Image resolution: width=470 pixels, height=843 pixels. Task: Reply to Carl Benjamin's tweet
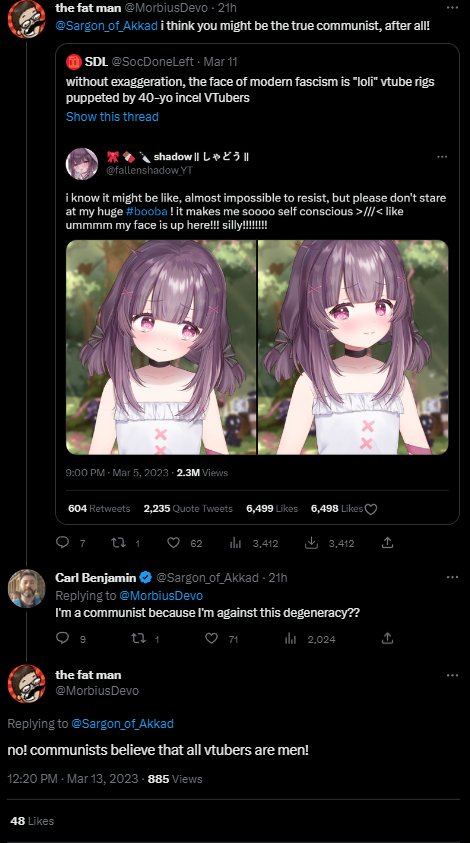[63, 638]
